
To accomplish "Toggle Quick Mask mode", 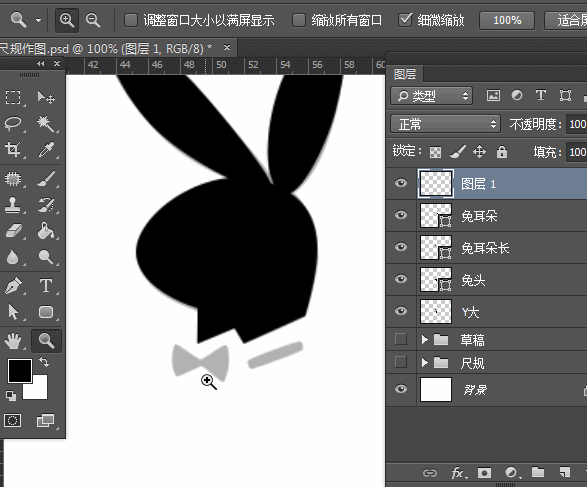I will coord(12,420).
